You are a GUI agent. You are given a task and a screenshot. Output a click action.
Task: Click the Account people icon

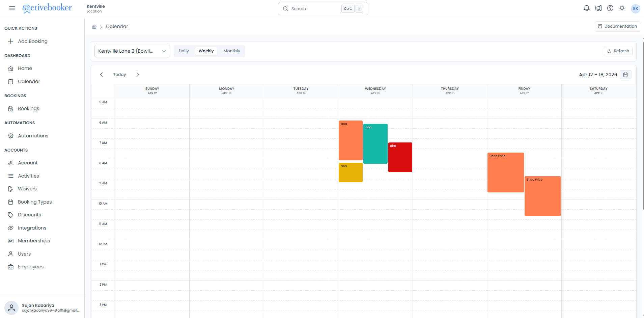(11, 163)
